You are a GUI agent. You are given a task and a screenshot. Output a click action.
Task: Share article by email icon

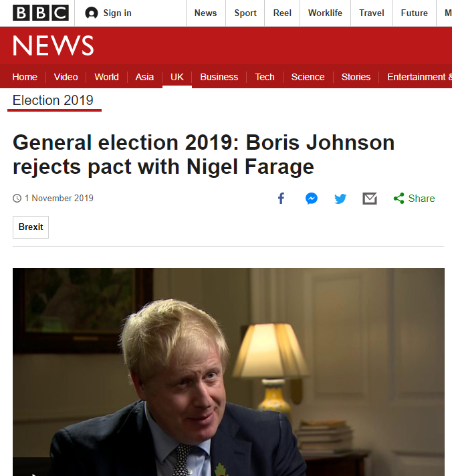pos(370,199)
